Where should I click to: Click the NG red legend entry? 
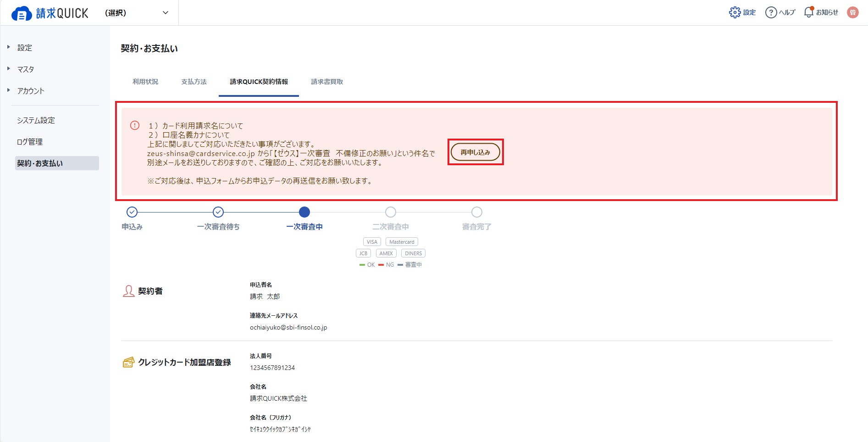point(386,265)
